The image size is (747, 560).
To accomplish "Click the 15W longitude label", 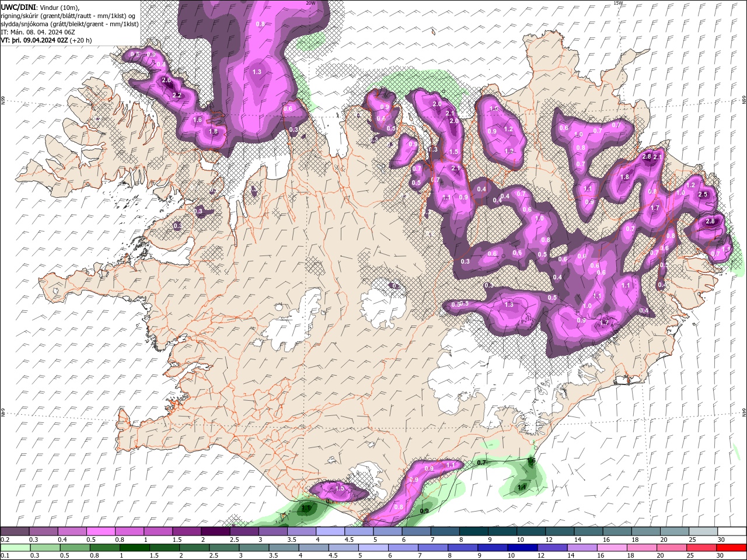I will pyautogui.click(x=618, y=3).
